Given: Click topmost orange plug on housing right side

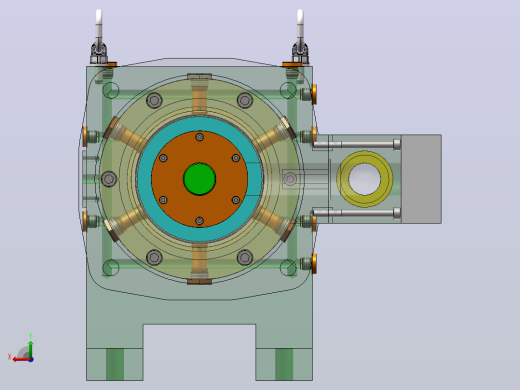Looking at the screenshot, I should tap(314, 94).
